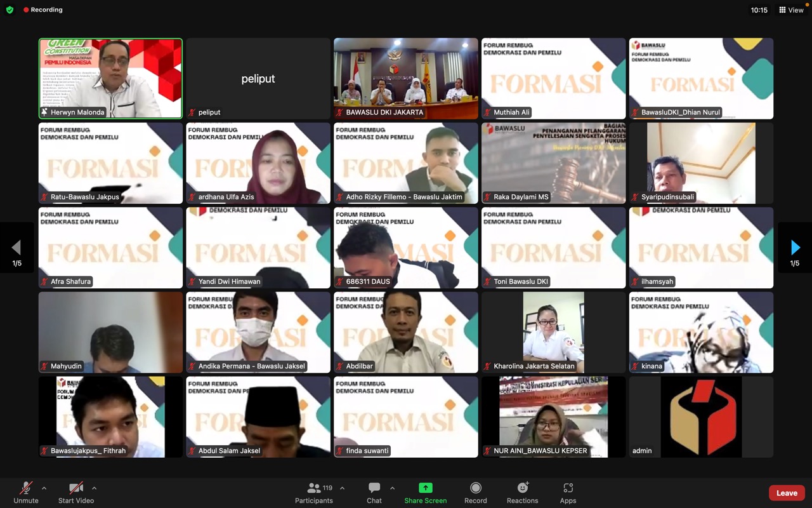Image resolution: width=812 pixels, height=508 pixels.
Task: Leave the meeting
Action: [787, 493]
